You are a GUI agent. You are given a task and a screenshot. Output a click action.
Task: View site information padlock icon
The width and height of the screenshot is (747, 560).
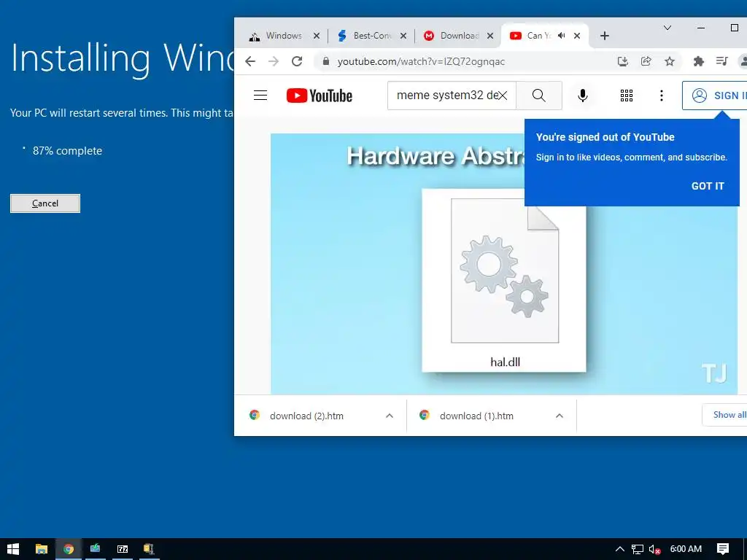click(326, 61)
